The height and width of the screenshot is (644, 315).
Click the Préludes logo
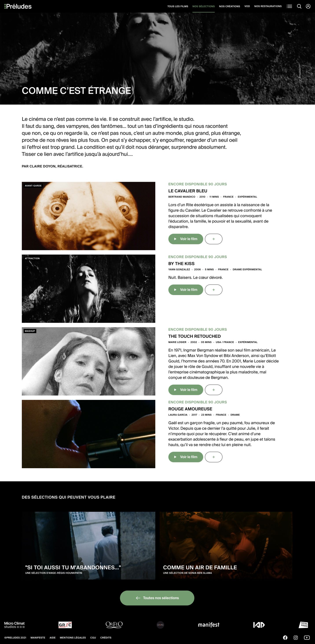coord(18,6)
